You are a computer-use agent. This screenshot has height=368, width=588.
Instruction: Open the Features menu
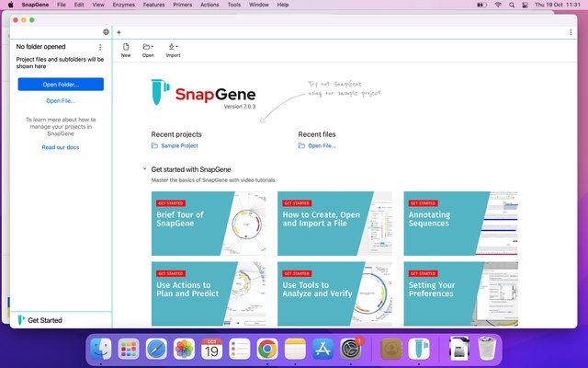pos(153,5)
